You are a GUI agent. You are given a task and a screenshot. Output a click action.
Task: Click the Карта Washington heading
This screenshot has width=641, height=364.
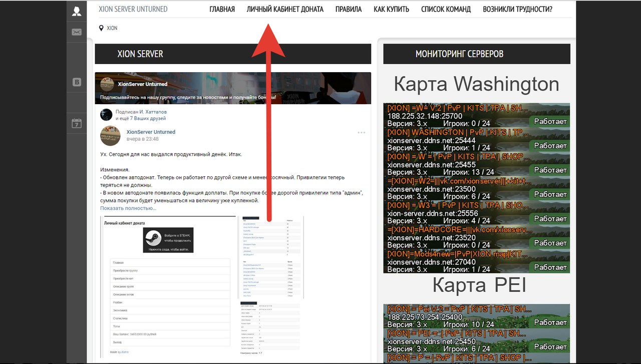pos(476,84)
